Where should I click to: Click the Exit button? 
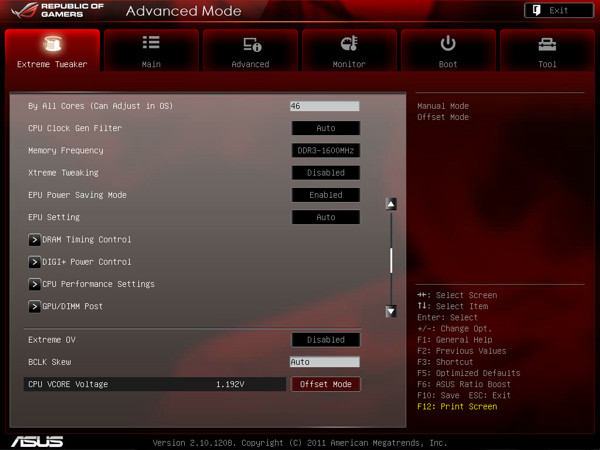point(559,10)
